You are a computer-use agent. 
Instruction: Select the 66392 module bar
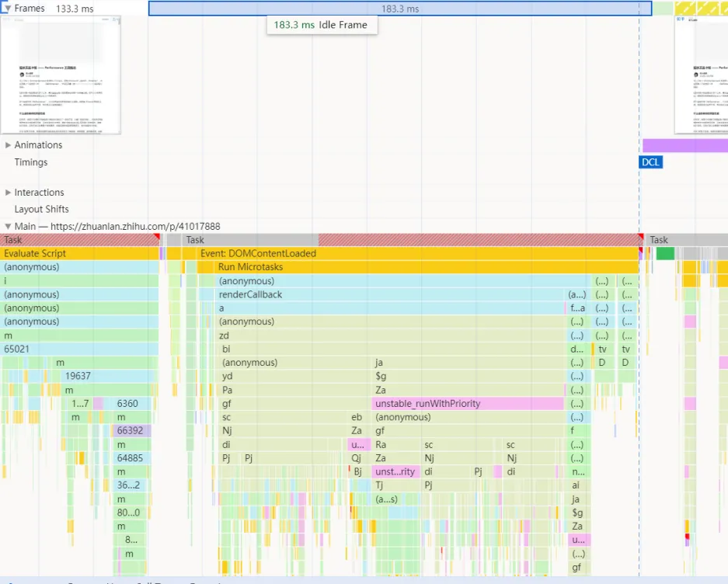(x=131, y=431)
